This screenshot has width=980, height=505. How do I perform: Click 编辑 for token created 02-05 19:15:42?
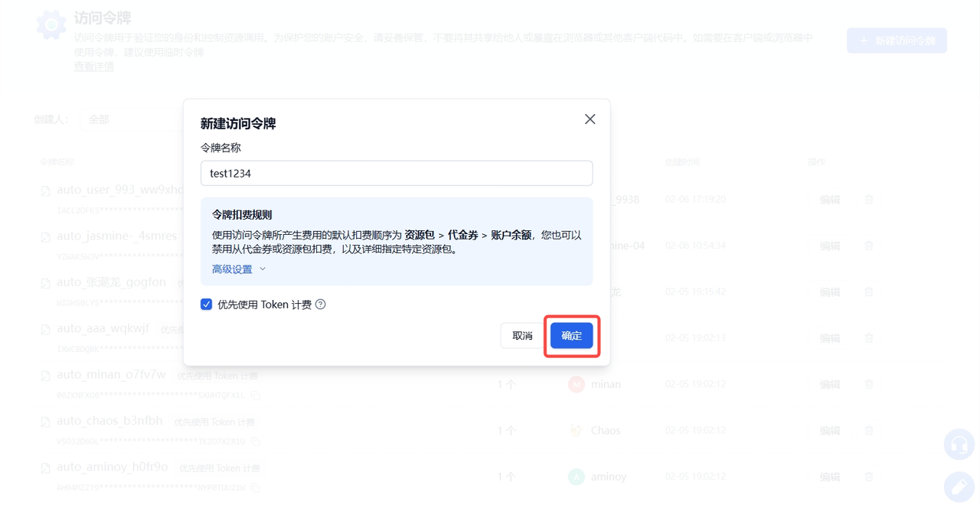point(830,292)
